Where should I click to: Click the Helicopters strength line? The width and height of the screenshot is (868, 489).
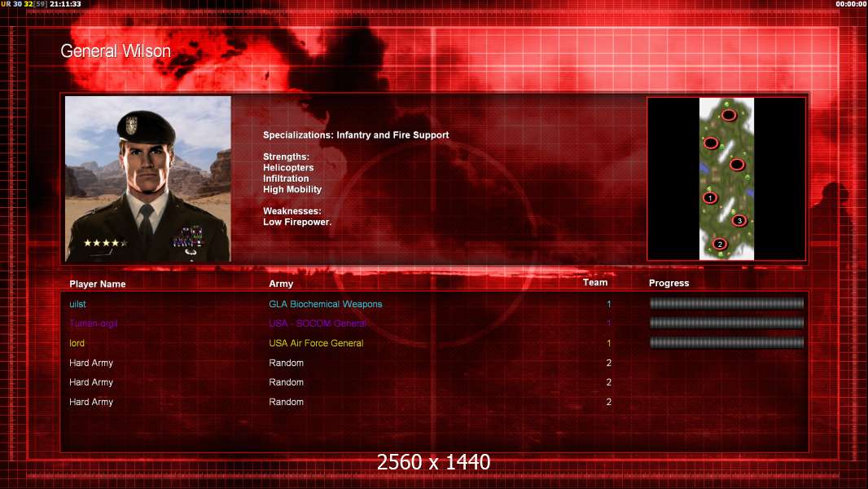pyautogui.click(x=288, y=168)
